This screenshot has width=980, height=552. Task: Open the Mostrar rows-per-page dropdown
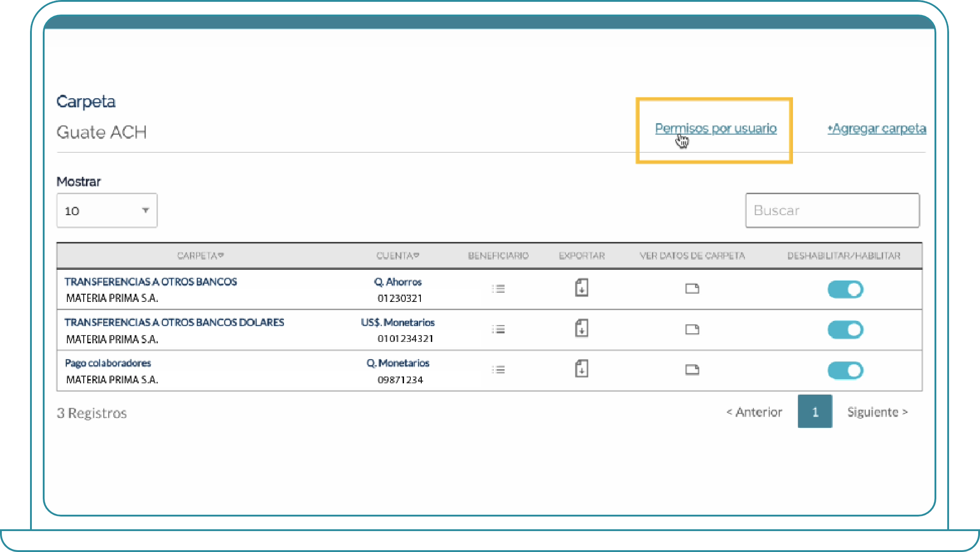pos(107,211)
